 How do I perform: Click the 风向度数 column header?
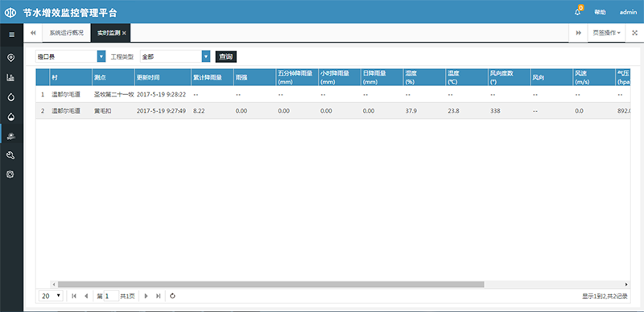point(510,77)
